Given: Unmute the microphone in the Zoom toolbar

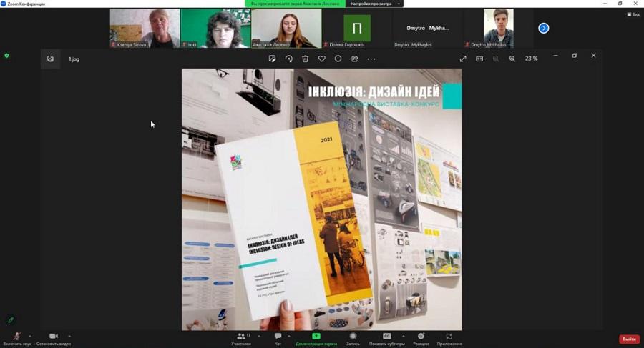Looking at the screenshot, I should tap(17, 339).
